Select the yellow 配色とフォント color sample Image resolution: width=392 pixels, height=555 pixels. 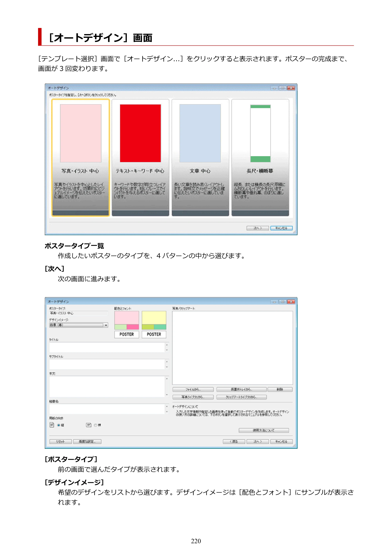[x=154, y=320]
